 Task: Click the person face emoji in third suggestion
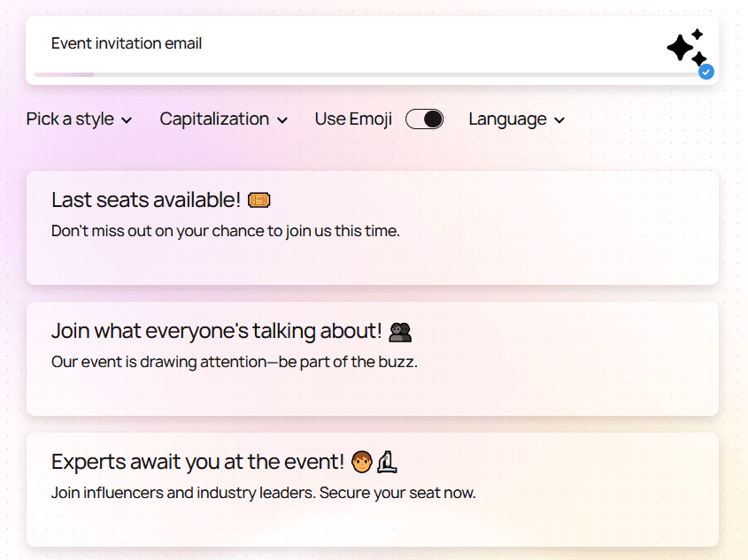(x=363, y=461)
